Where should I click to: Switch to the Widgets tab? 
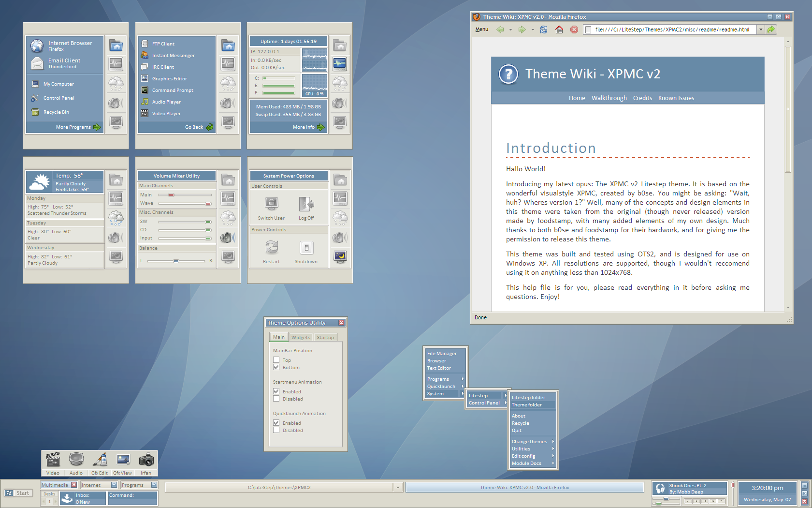301,337
